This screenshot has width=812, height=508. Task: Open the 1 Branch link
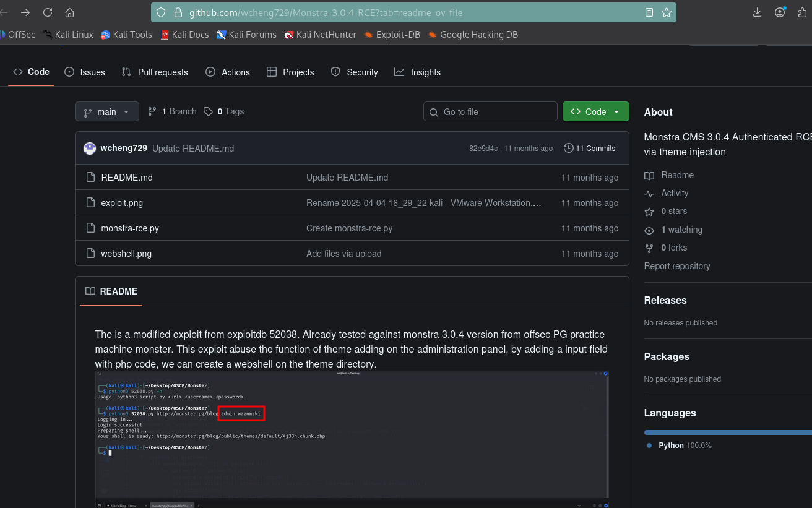pos(172,111)
